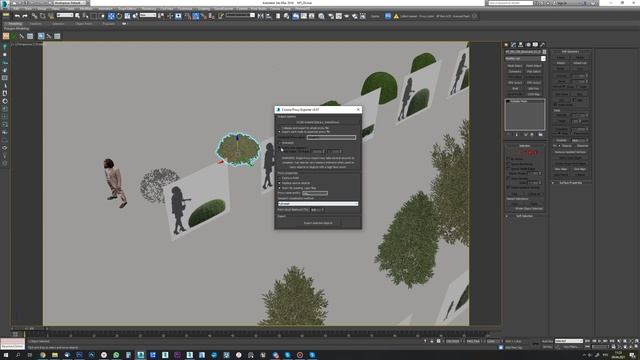640x360 pixels.
Task: Click the Undo arrow in main toolbar
Action: click(17, 16)
